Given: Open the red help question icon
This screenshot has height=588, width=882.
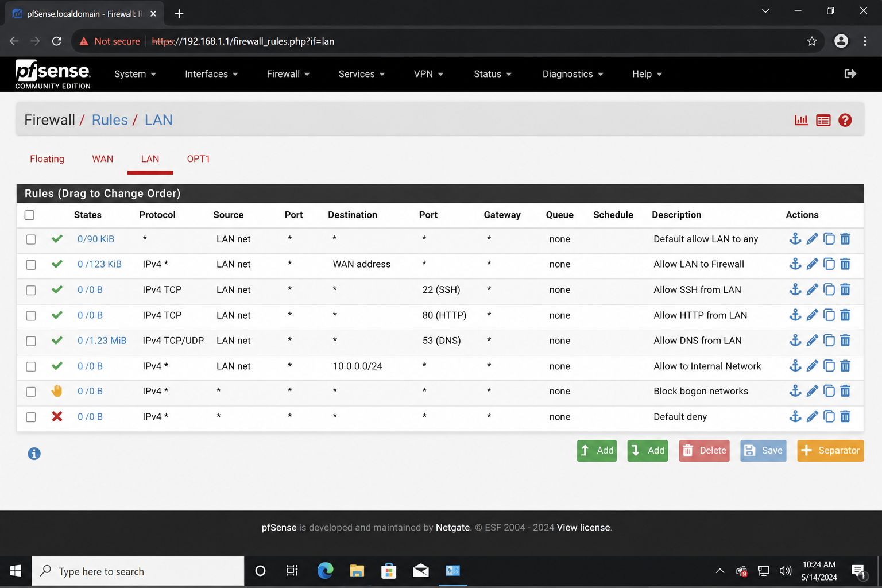Looking at the screenshot, I should (845, 120).
